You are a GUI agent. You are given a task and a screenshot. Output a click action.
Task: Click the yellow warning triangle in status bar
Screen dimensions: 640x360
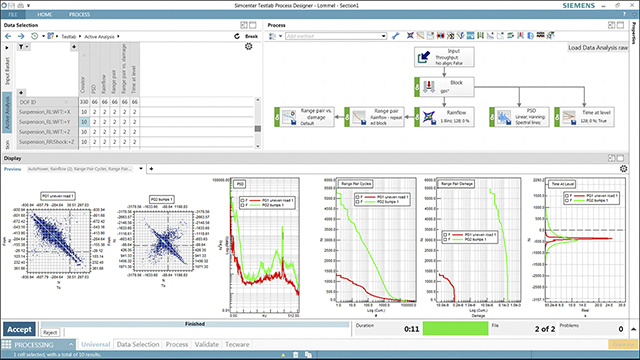click(283, 355)
